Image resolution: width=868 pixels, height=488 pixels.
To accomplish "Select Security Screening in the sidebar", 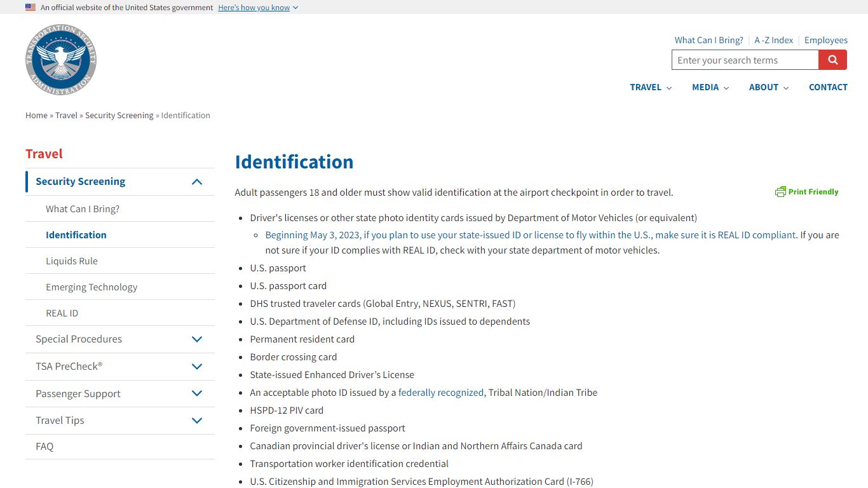I will click(x=80, y=182).
